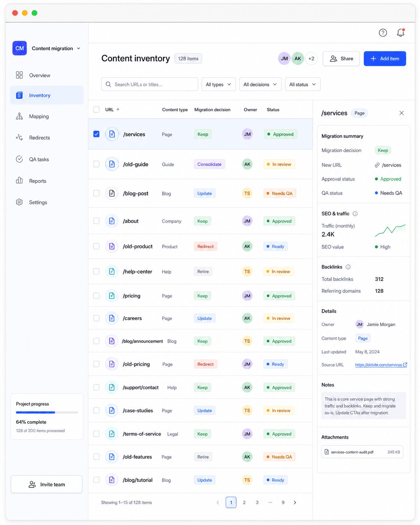The height and width of the screenshot is (525, 420).
Task: Open the services-content-audit.pdf attachment
Action: (x=362, y=452)
